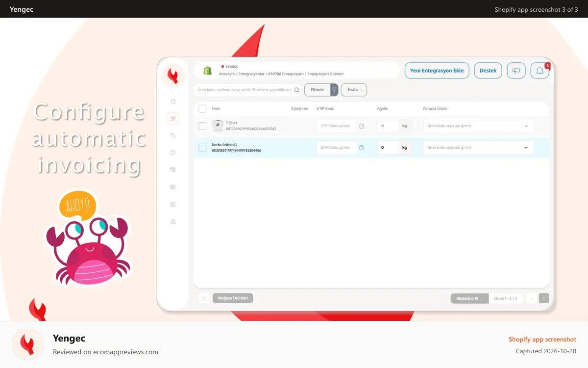Viewport: 588px width, 368px height.
Task: Click the Paraşüt Ürünü column header
Action: 435,108
